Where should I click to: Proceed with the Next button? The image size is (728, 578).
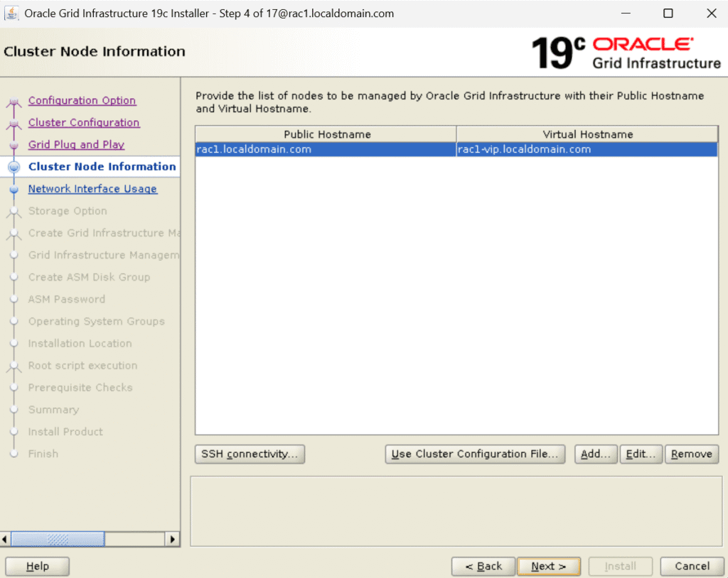coord(549,567)
